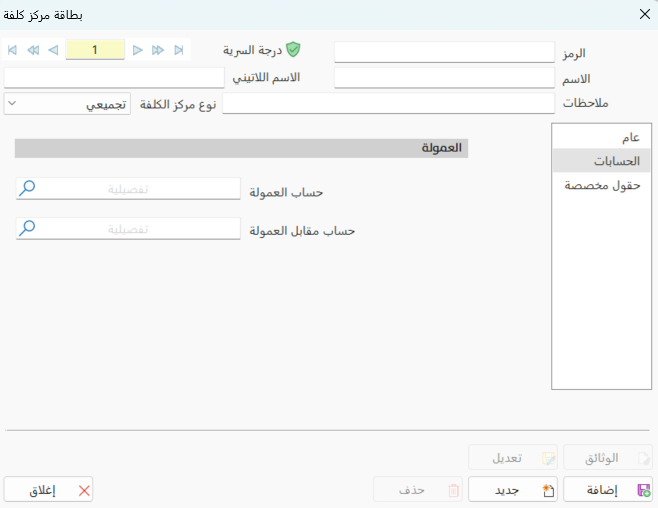Click the double right arrow navigation icon
The width and height of the screenshot is (658, 508).
(158, 49)
